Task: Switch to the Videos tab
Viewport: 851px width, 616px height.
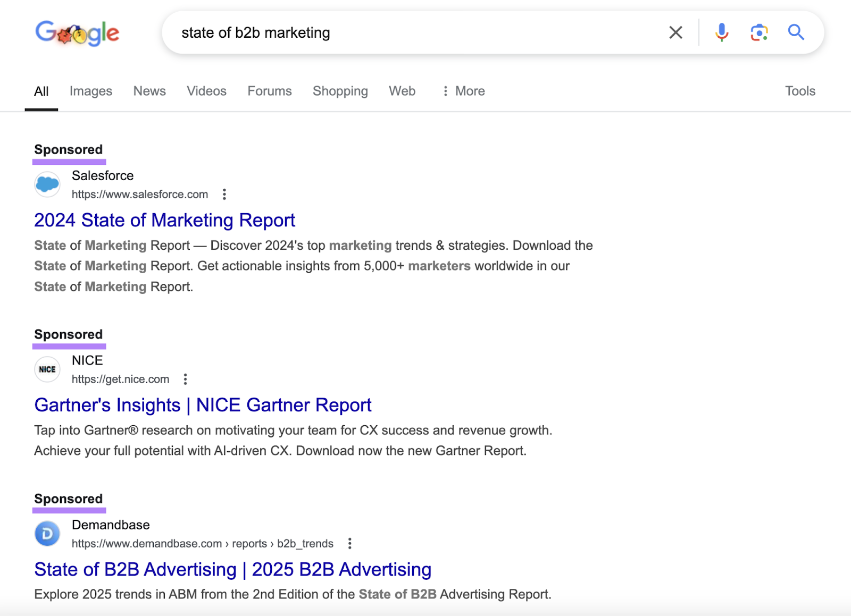Action: click(x=206, y=91)
